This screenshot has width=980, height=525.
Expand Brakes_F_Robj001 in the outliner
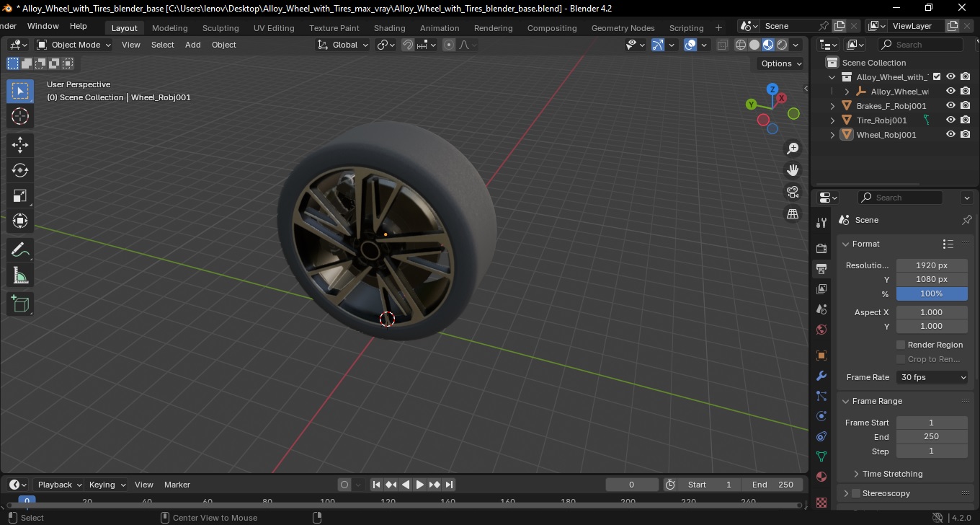pos(833,106)
